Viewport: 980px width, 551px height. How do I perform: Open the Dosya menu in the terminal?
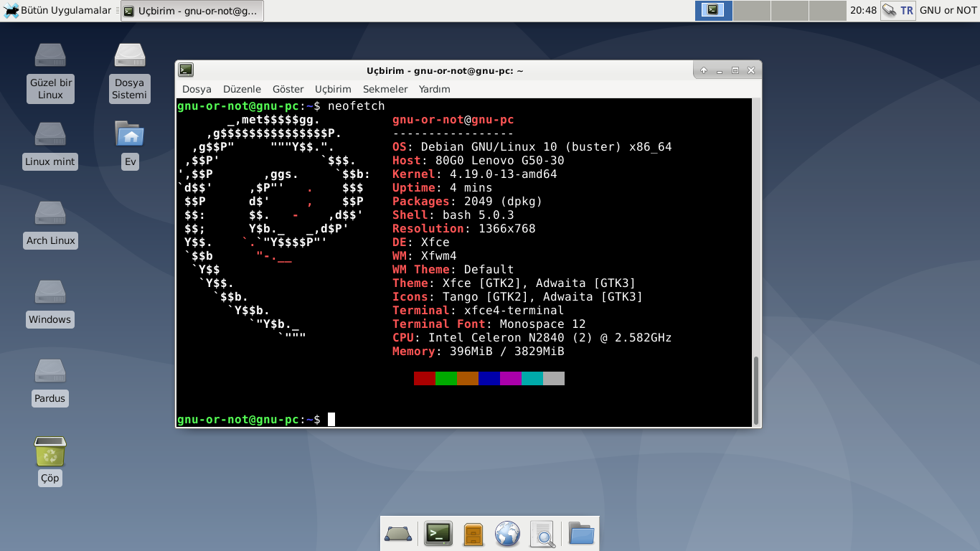197,89
